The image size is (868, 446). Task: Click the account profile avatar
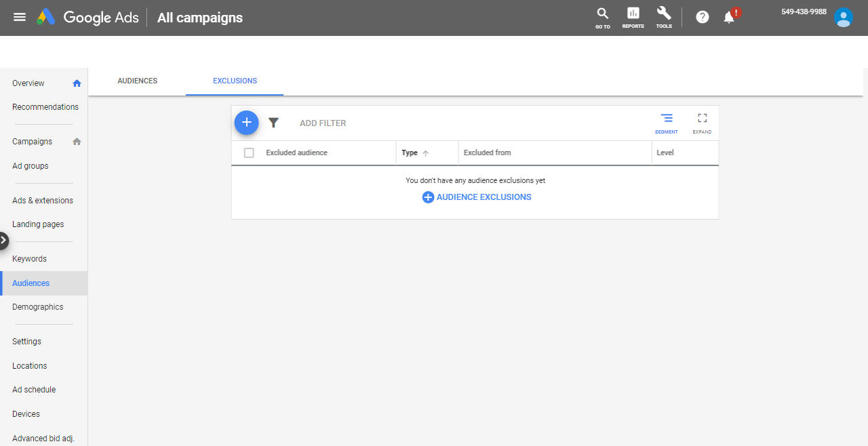(x=844, y=18)
